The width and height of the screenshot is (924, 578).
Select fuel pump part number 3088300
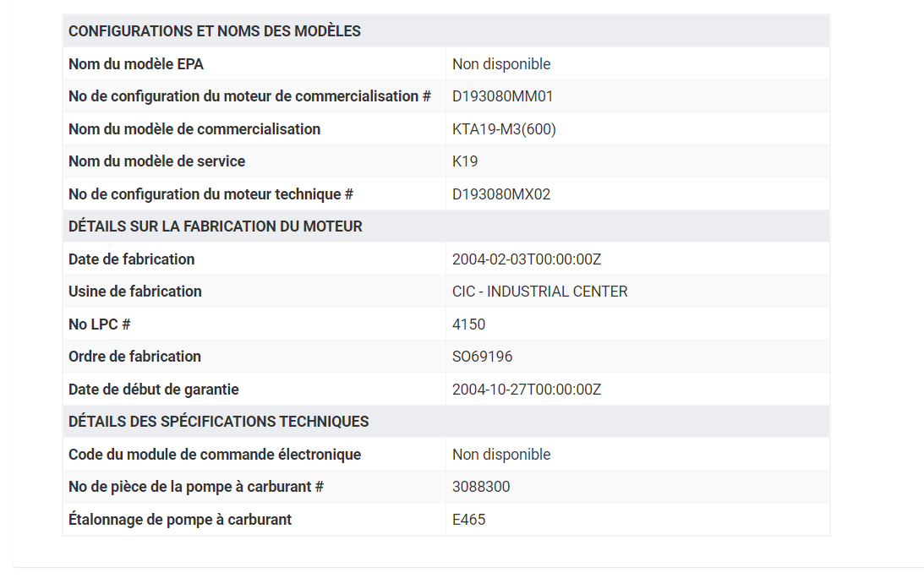click(x=481, y=487)
